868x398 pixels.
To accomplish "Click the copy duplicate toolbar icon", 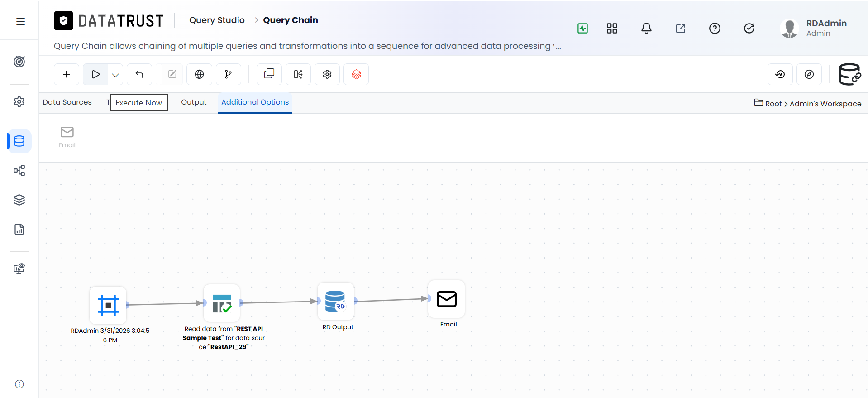I will click(269, 74).
